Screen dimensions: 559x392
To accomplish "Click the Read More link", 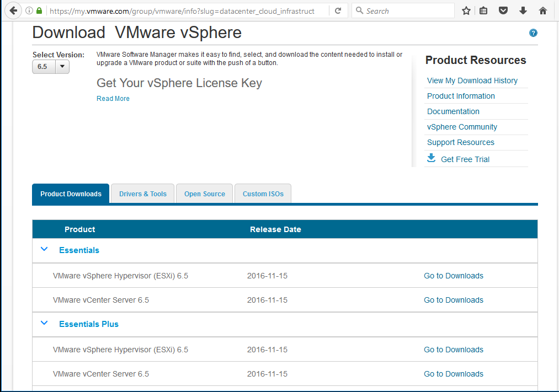I will tap(113, 99).
